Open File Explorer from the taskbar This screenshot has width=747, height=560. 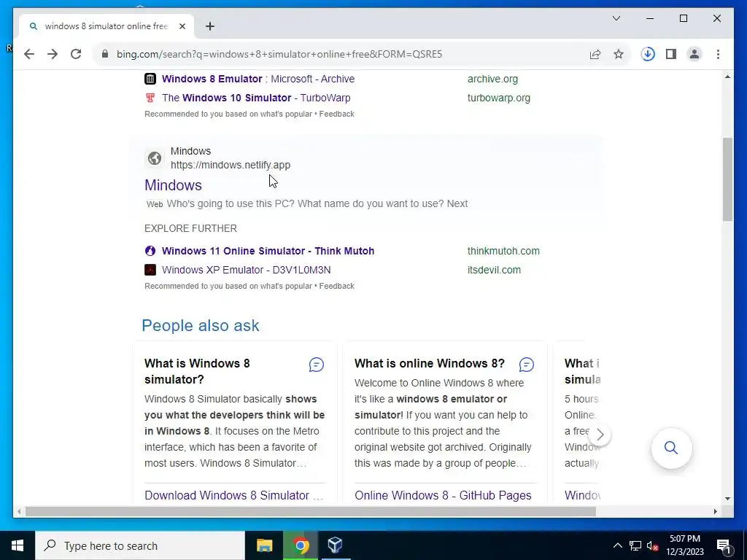click(x=264, y=545)
